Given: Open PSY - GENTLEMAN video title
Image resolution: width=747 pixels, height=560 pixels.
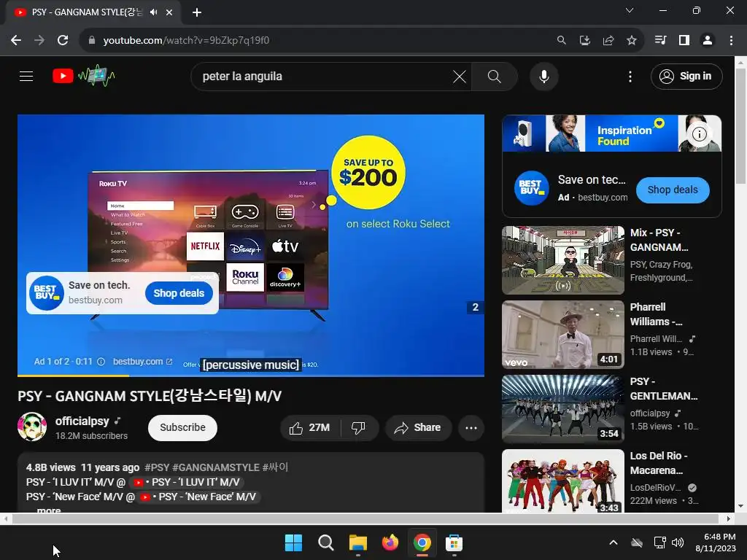Looking at the screenshot, I should pyautogui.click(x=664, y=389).
